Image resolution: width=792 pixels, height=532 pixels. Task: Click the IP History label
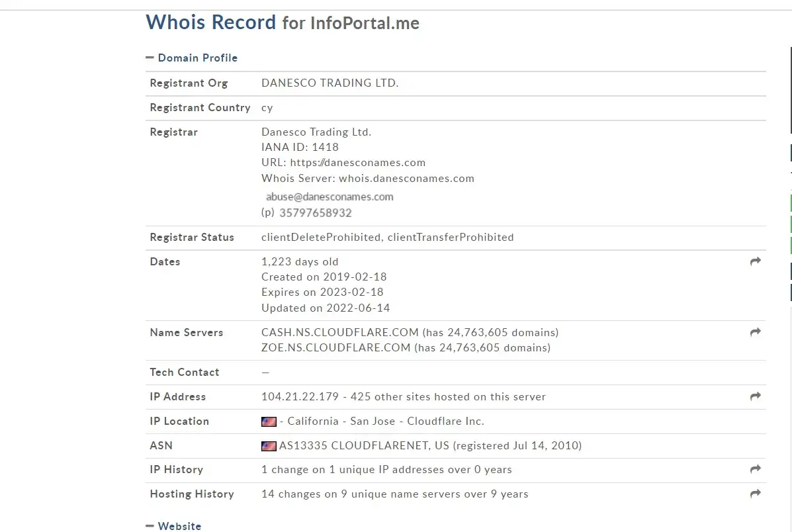coord(176,470)
